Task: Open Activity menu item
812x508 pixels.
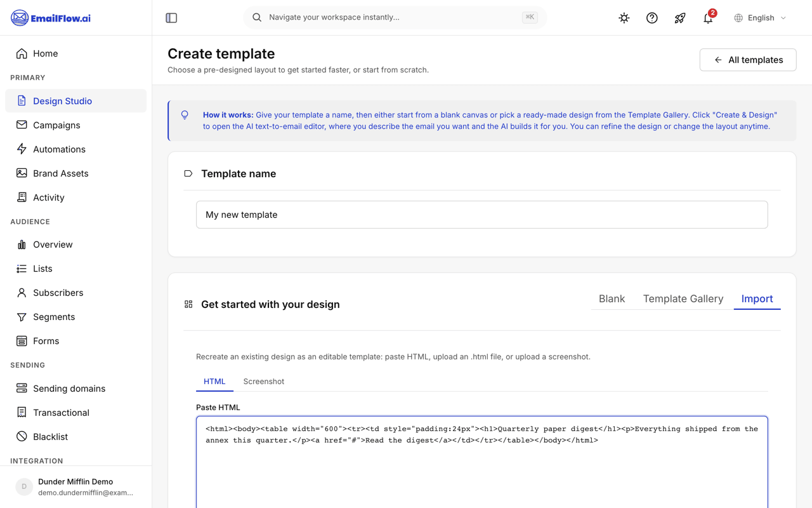Action: [x=75, y=197]
